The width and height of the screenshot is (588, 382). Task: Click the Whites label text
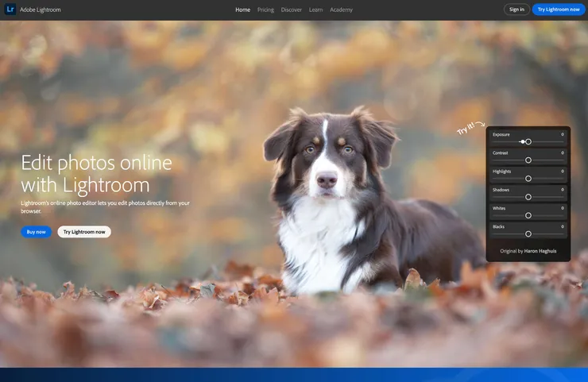tap(499, 208)
